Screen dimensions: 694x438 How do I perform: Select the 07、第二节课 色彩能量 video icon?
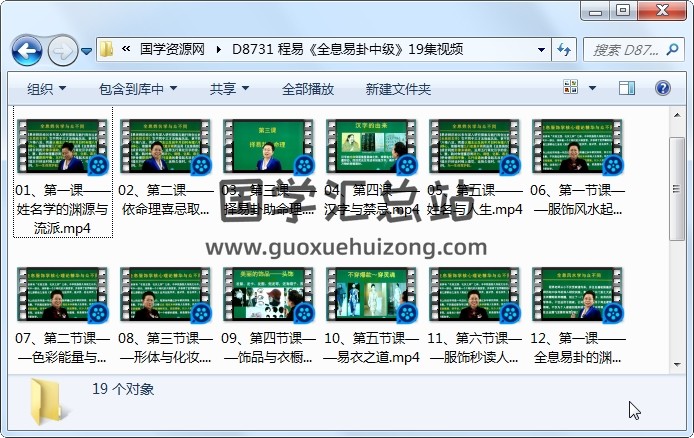click(62, 295)
